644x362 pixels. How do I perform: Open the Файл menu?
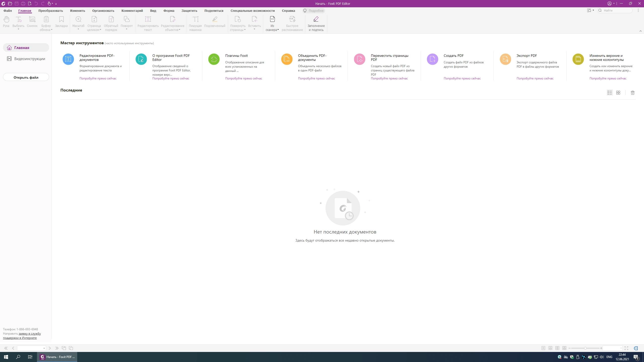tap(8, 11)
